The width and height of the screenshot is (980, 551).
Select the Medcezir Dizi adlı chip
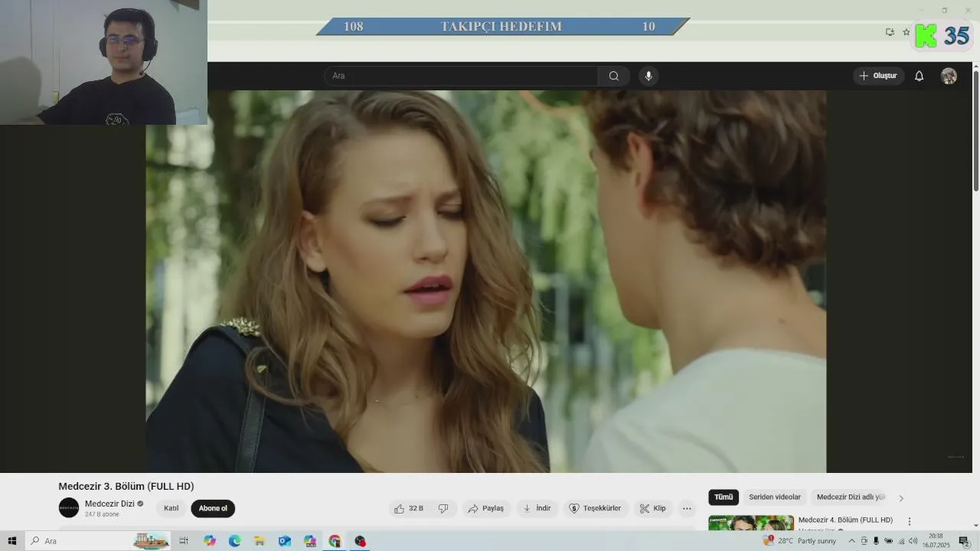(x=851, y=497)
